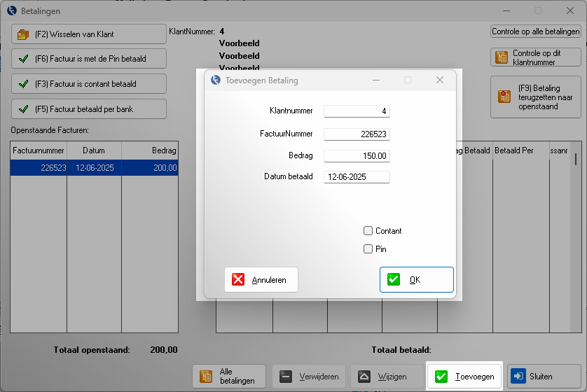Click the green check icon on Toevoegen
The image size is (587, 392).
[441, 377]
